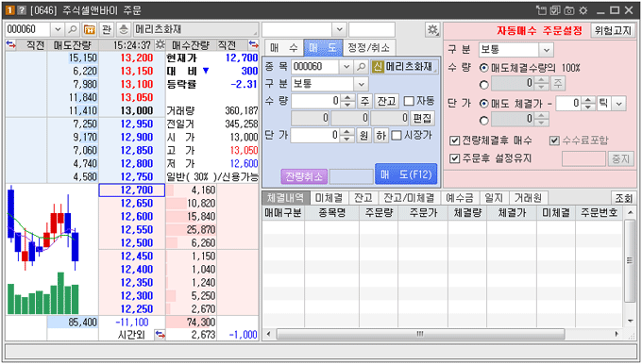
Task: Click the 관 watchlist button
Action: coord(107,29)
